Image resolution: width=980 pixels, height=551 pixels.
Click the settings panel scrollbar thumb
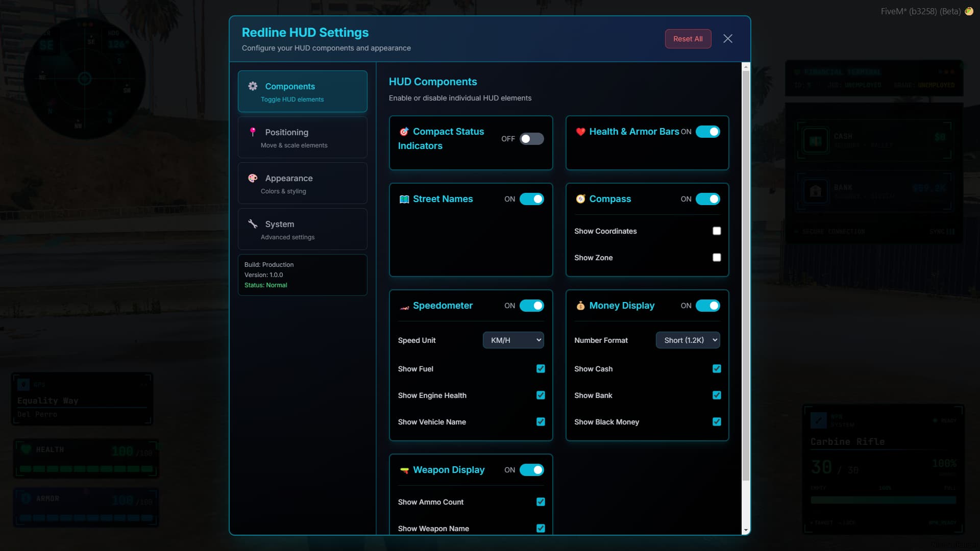click(746, 275)
